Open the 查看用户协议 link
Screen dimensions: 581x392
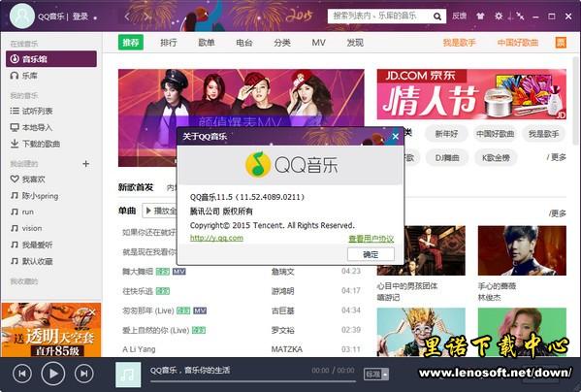pos(371,239)
